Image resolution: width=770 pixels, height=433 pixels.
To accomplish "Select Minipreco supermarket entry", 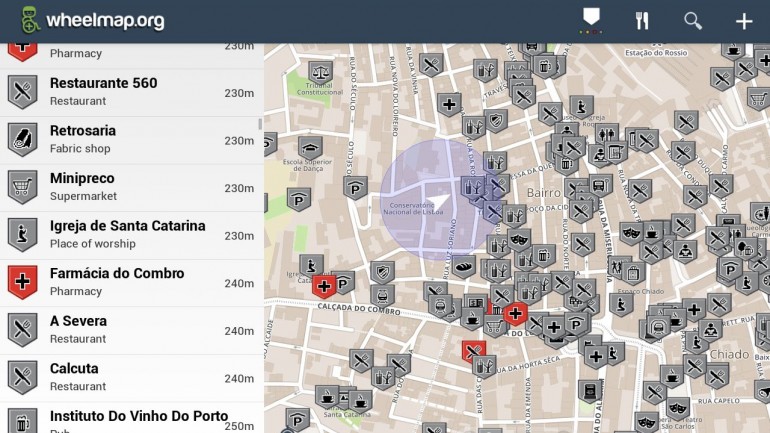I will pyautogui.click(x=132, y=188).
